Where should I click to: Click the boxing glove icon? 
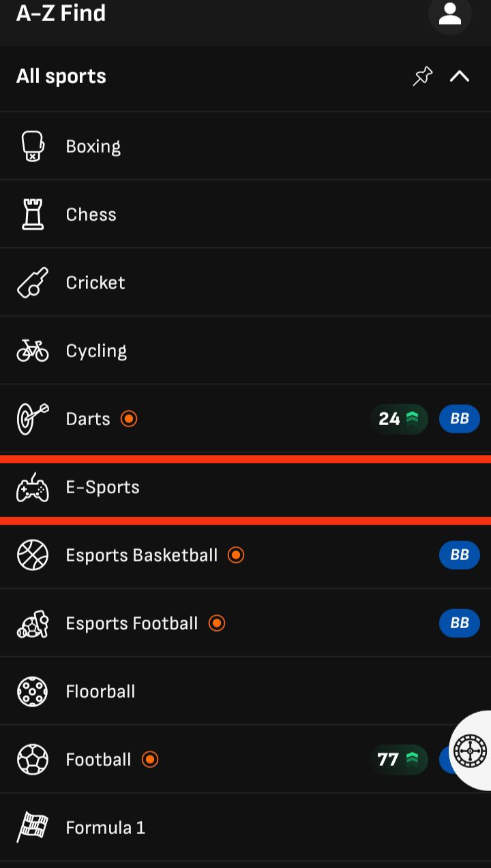pyautogui.click(x=33, y=146)
